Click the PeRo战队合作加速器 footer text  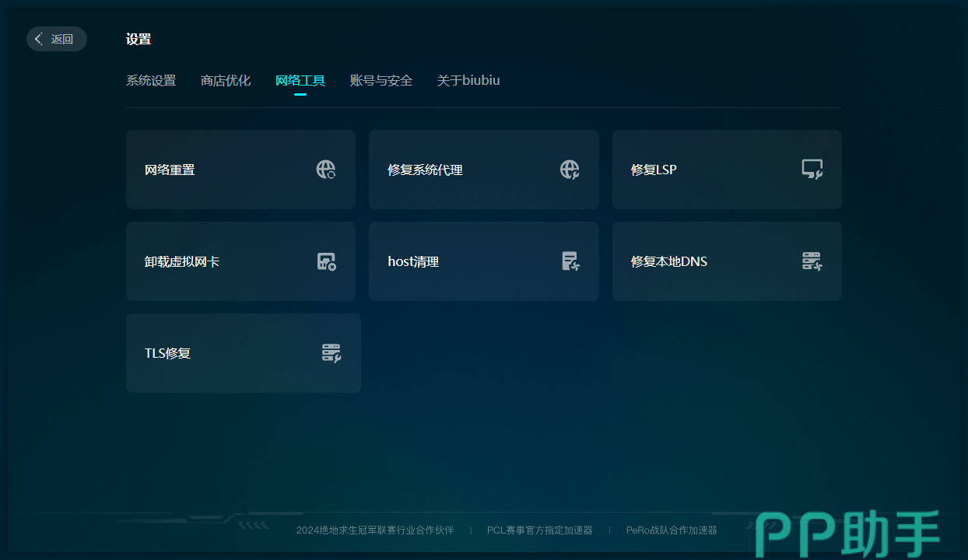click(672, 530)
